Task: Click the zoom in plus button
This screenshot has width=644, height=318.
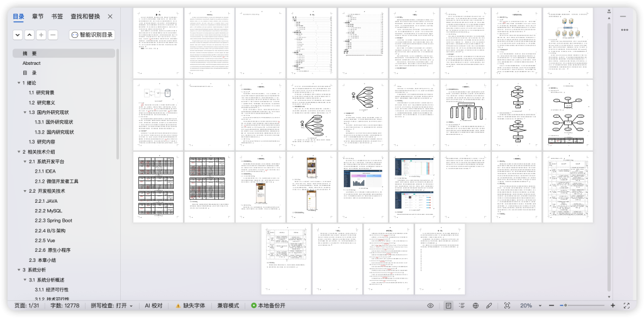Action: click(x=613, y=305)
